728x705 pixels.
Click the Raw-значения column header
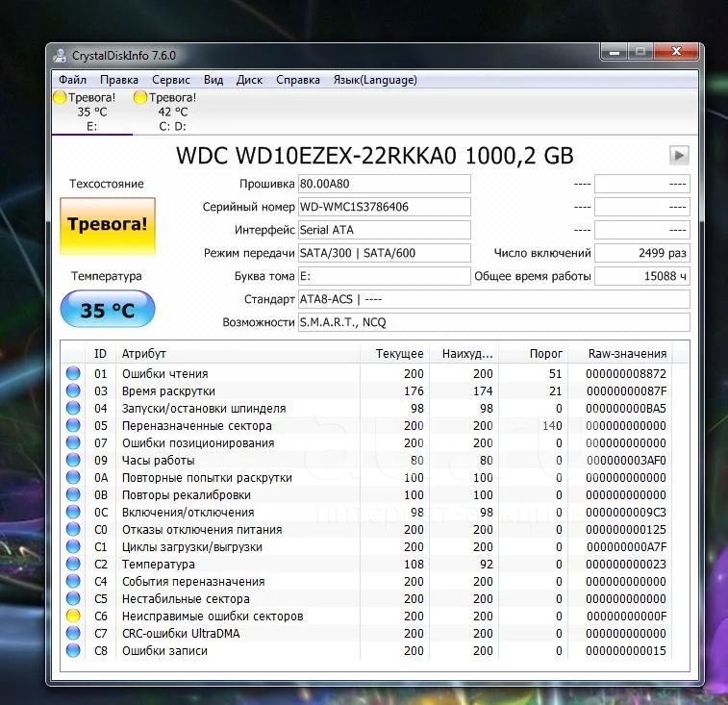pos(620,353)
